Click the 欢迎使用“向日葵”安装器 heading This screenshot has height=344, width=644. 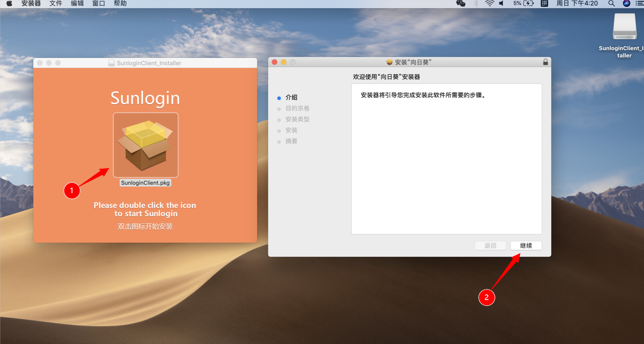[387, 77]
